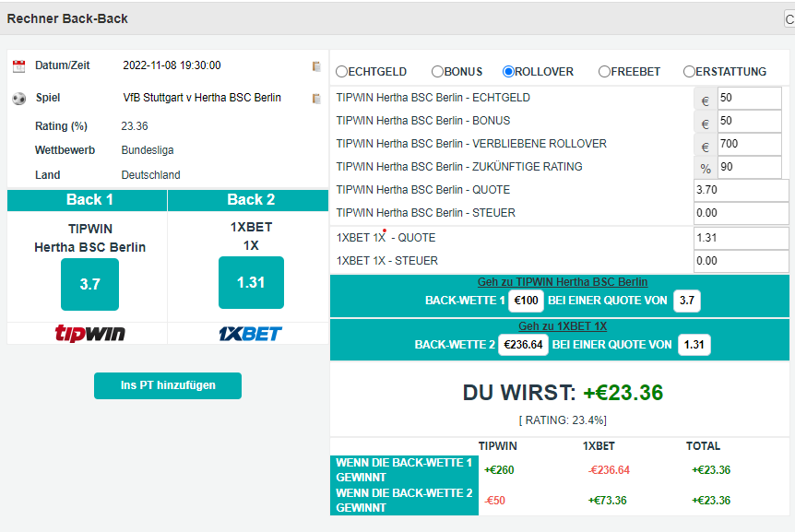
Task: Click the ZUKÜNFTIGE RATING percent field
Action: click(750, 167)
